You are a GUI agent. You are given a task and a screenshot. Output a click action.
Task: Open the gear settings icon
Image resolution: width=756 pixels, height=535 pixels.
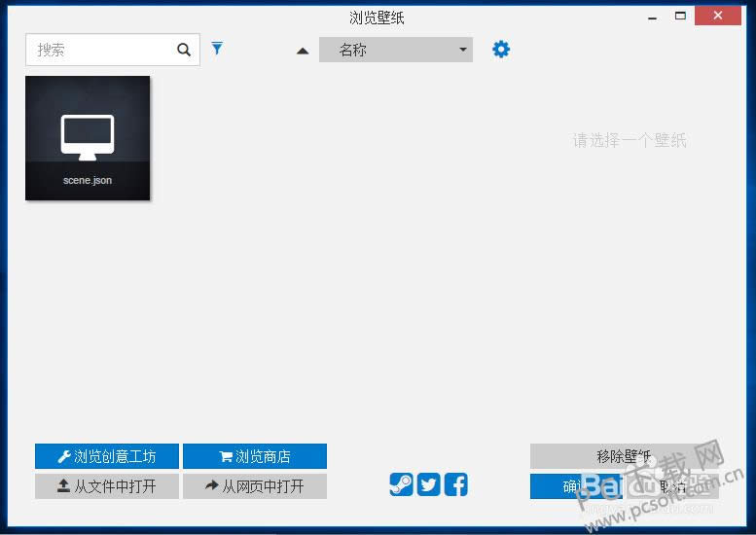click(x=501, y=49)
